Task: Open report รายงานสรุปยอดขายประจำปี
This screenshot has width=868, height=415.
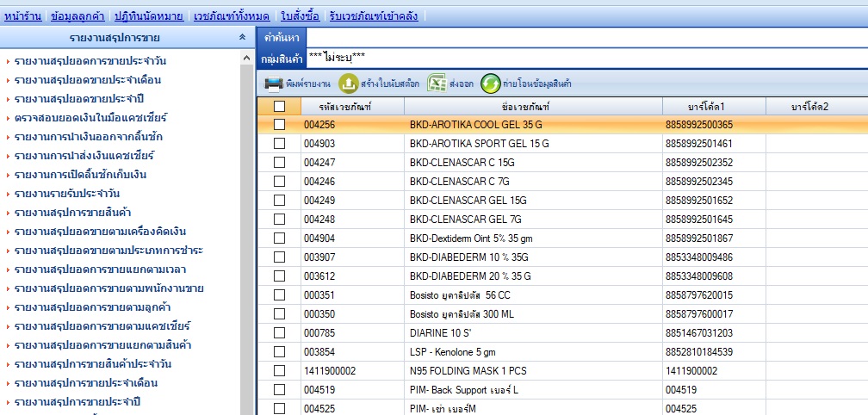Action: coord(81,99)
